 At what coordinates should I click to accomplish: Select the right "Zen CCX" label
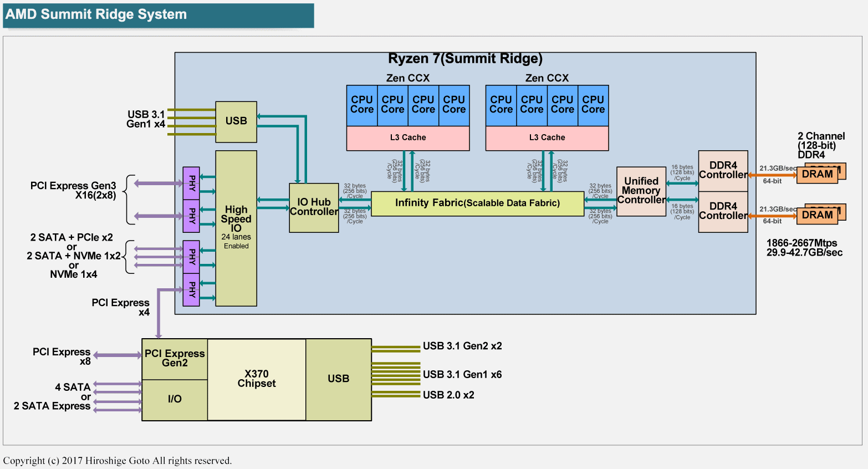coord(547,78)
